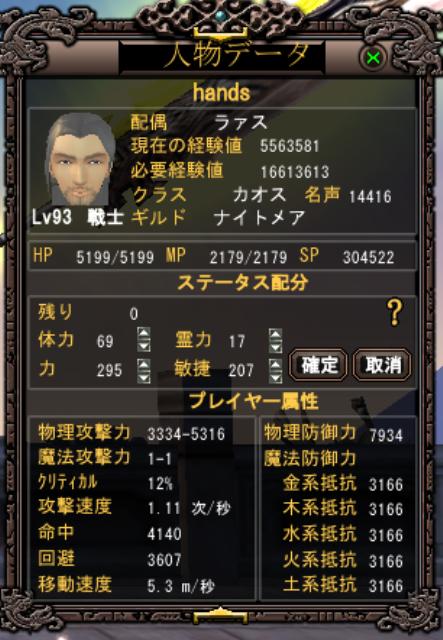Select the character portrait thumbnail
The width and height of the screenshot is (443, 640).
tap(80, 159)
